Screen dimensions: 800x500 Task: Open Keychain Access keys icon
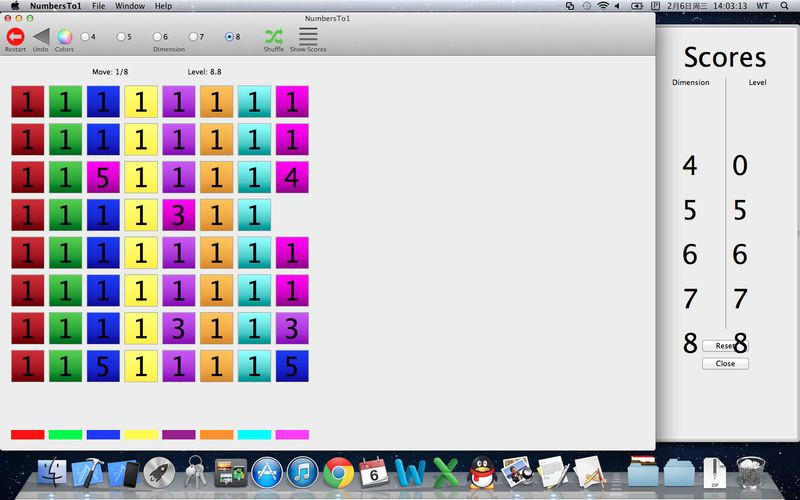195,472
